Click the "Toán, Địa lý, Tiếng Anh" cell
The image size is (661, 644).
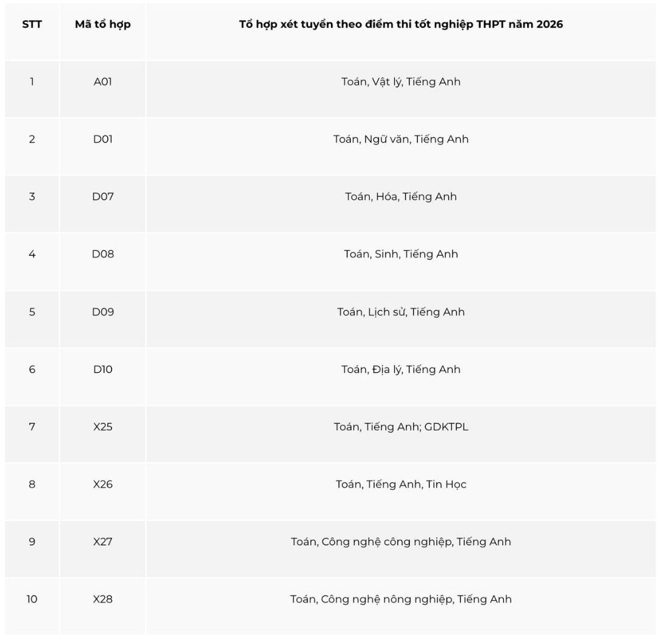[401, 370]
